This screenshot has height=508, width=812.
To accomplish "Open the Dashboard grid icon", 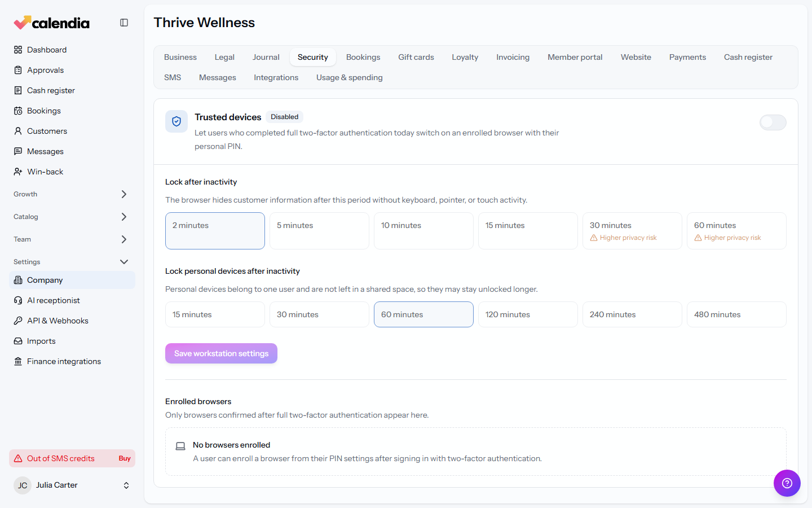I will (18, 50).
